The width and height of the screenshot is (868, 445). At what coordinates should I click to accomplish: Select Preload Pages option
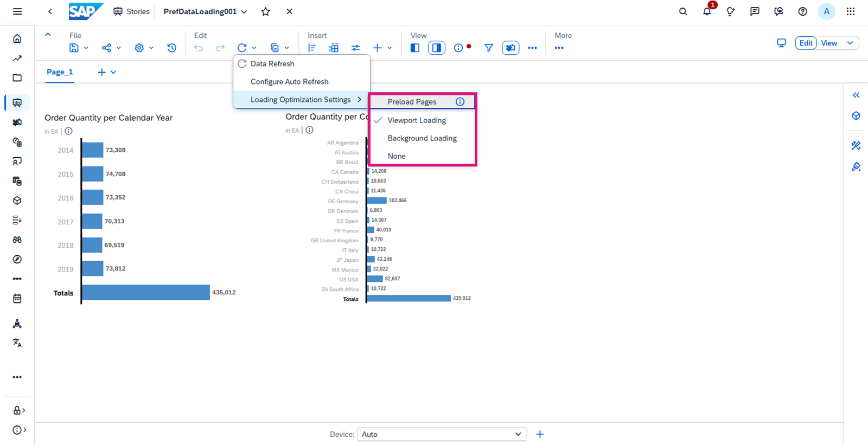point(422,101)
